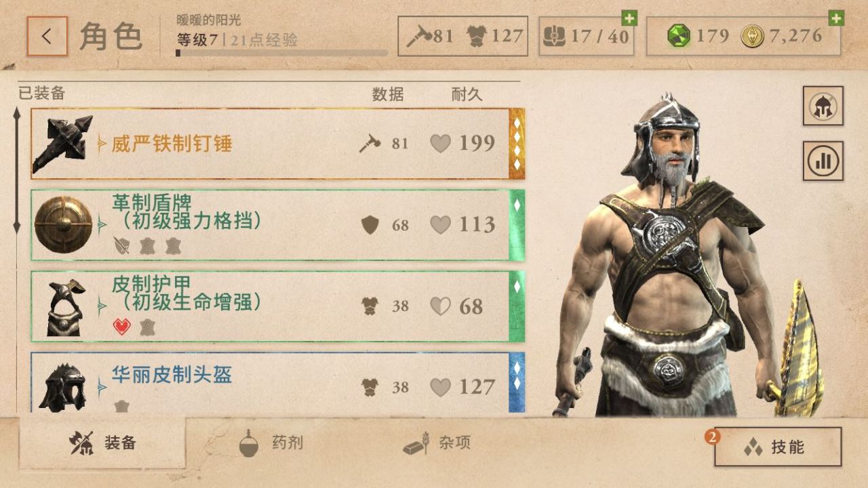868x488 pixels.
Task: Click the green gem currency icon
Action: tap(678, 36)
